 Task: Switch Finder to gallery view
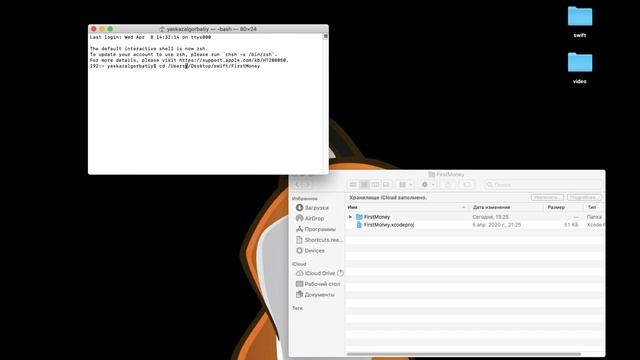(x=386, y=185)
